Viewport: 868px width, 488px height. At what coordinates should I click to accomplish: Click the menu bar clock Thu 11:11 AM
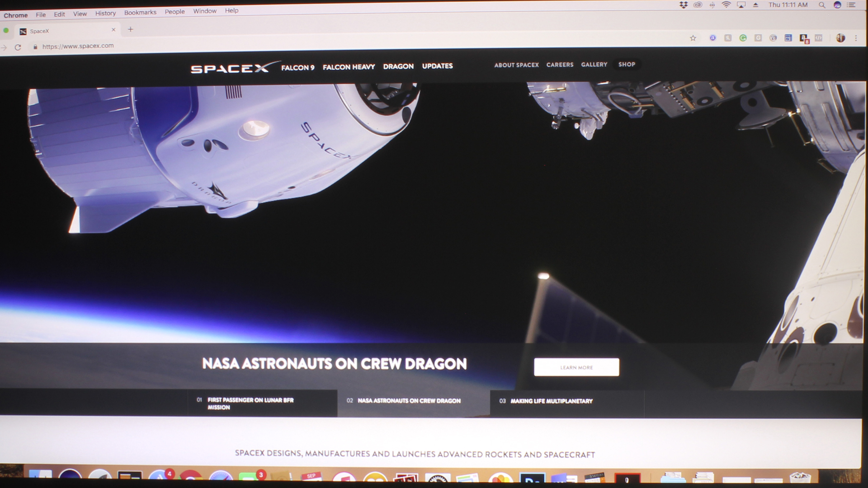[788, 5]
